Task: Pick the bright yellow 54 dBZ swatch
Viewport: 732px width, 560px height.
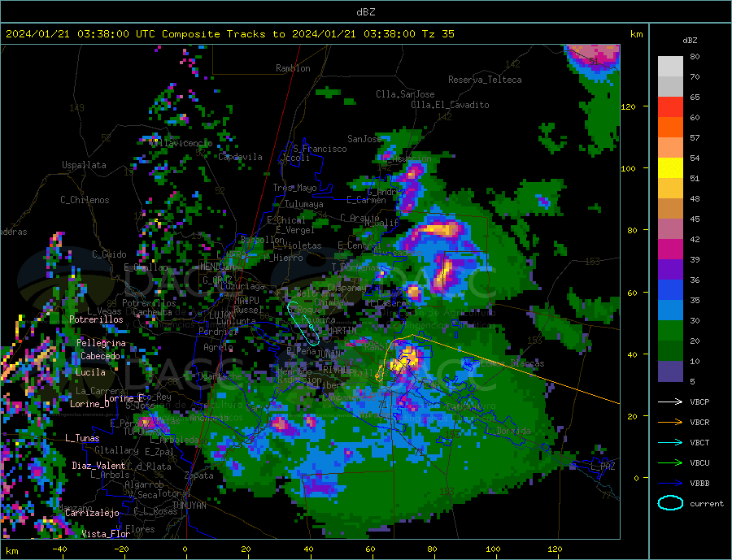Action: pyautogui.click(x=670, y=168)
